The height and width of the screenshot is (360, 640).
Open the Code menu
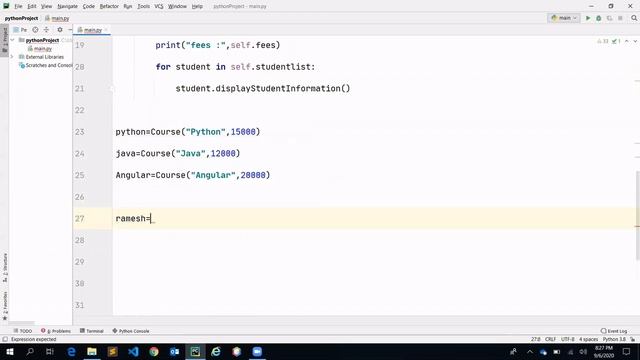pos(89,7)
